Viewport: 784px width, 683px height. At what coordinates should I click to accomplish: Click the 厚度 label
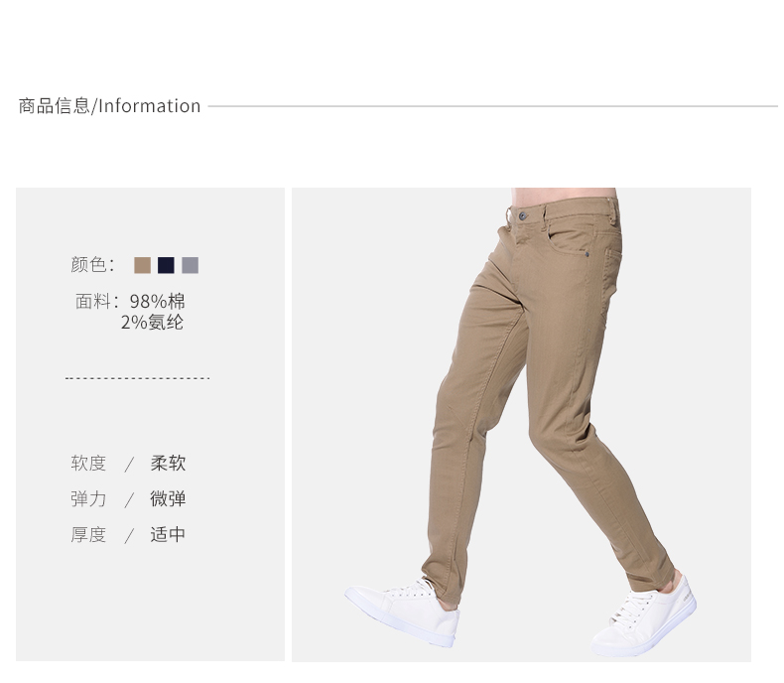(x=88, y=535)
